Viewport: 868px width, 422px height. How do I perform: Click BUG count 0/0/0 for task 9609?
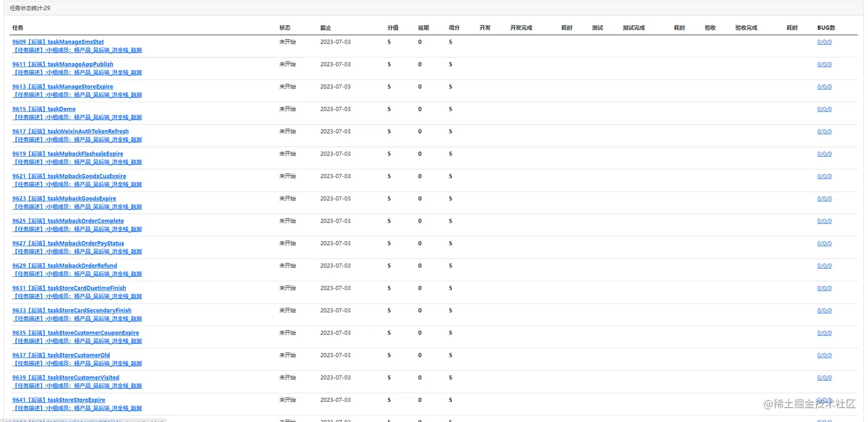[x=824, y=42]
